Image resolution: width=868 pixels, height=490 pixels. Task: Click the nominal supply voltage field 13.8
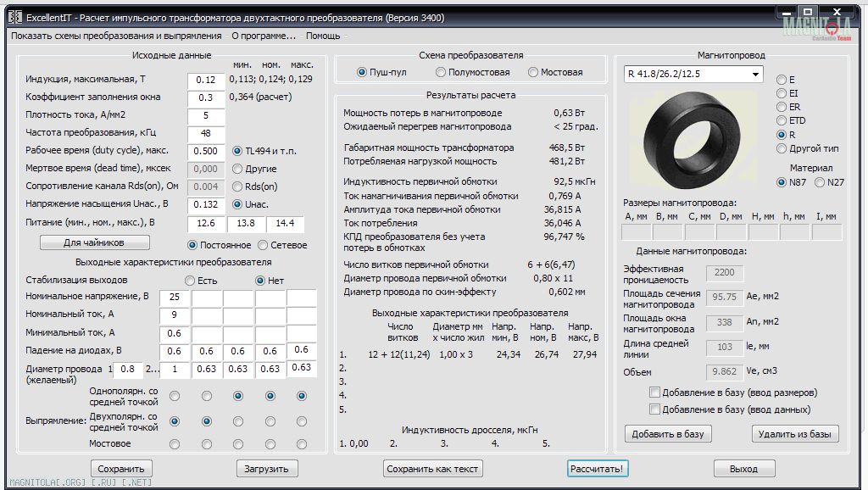point(246,223)
